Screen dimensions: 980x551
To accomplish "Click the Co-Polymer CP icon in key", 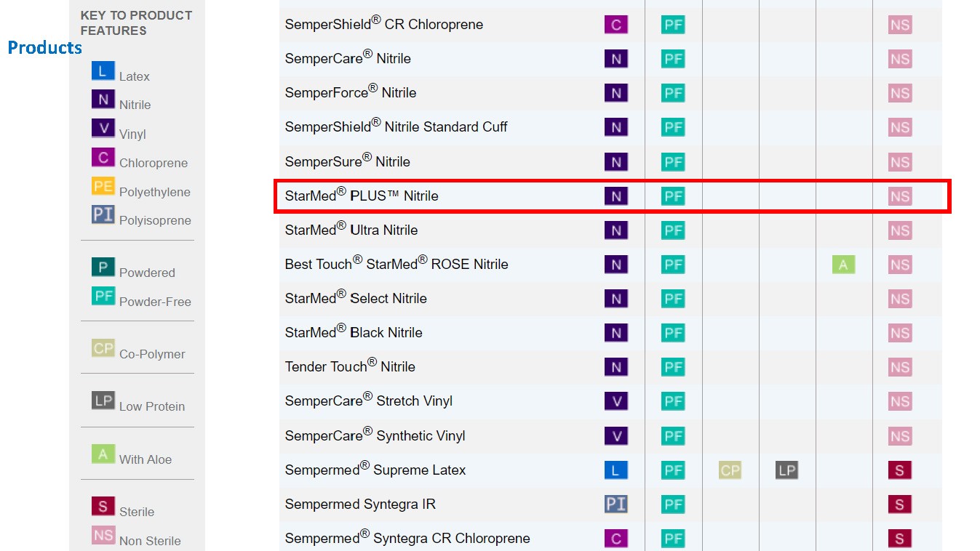I will point(103,348).
